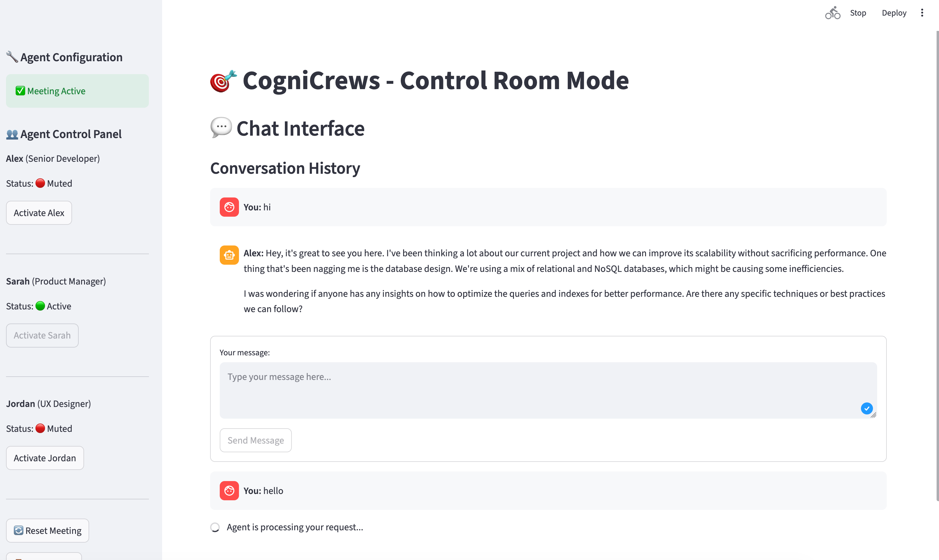This screenshot has height=560, width=939.
Task: Open the three-dot overflow menu
Action: point(922,12)
